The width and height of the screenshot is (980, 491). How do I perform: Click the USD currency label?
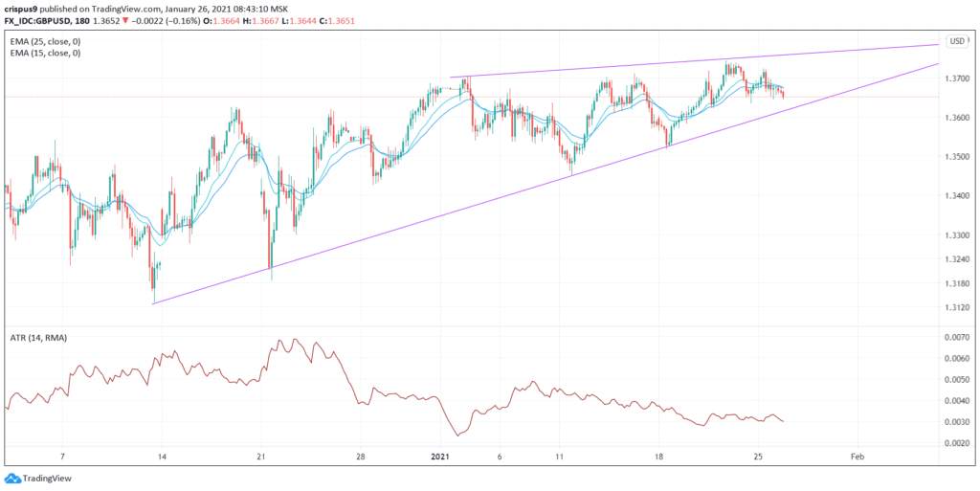[x=957, y=41]
